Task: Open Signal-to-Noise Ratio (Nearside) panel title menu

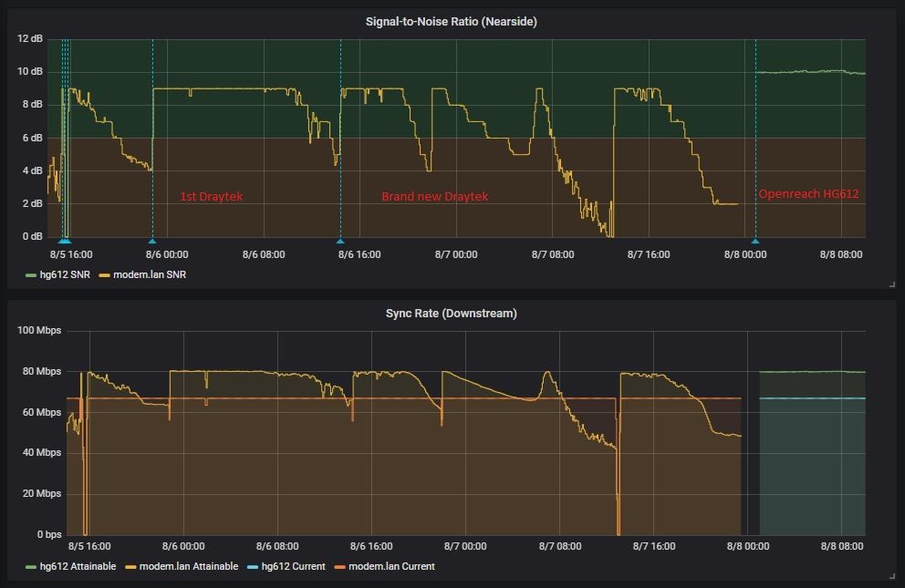Action: [x=452, y=22]
